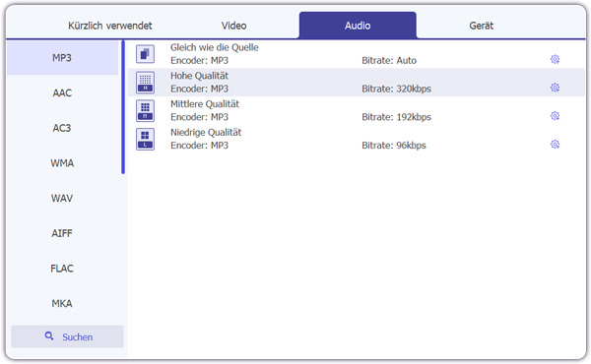The height and width of the screenshot is (364, 591).
Task: Click the Gleich wie die Quelle preset icon
Action: pos(145,54)
